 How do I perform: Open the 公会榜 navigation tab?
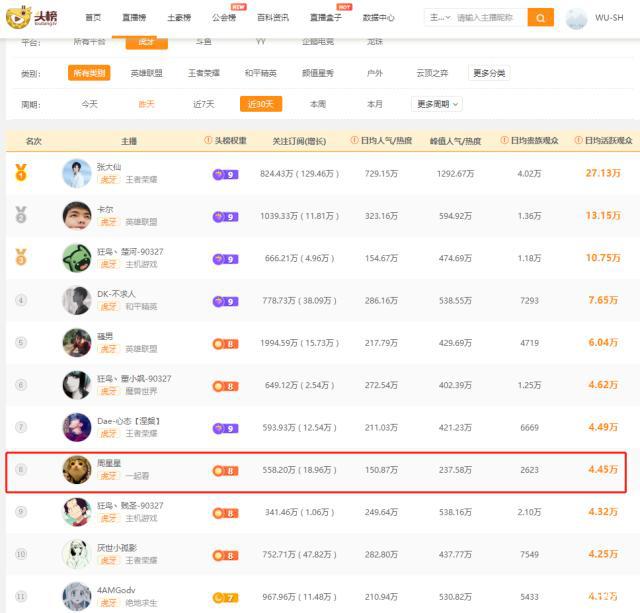tap(224, 18)
